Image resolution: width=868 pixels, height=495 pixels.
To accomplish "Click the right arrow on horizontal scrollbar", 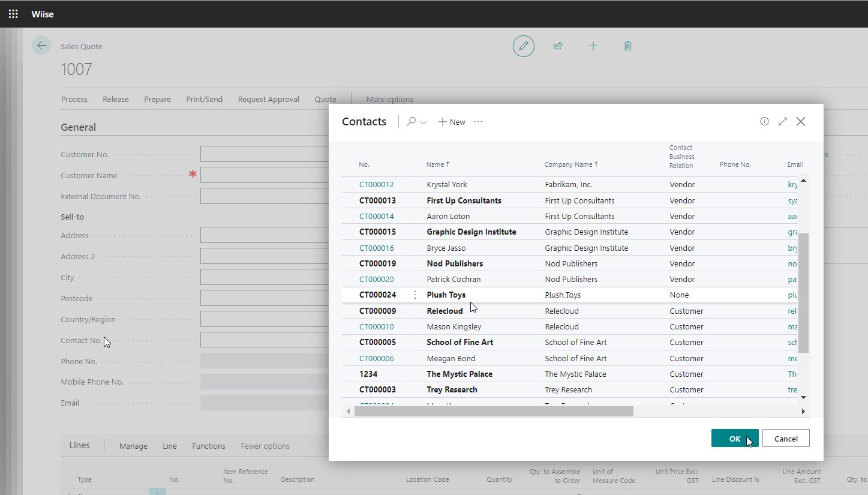I will pyautogui.click(x=803, y=411).
